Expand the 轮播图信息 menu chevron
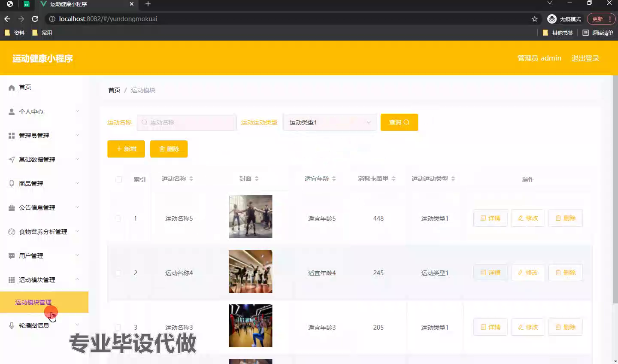The height and width of the screenshot is (364, 618). (x=77, y=325)
